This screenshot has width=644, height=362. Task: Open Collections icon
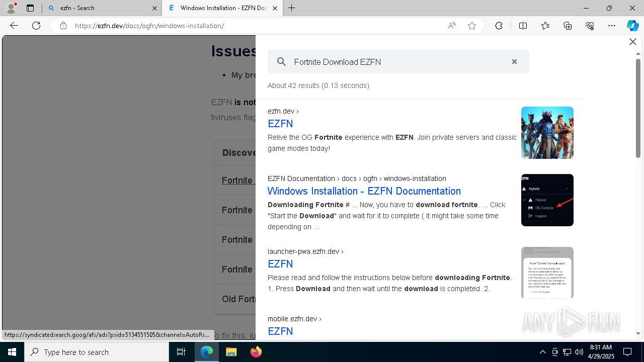[568, 26]
